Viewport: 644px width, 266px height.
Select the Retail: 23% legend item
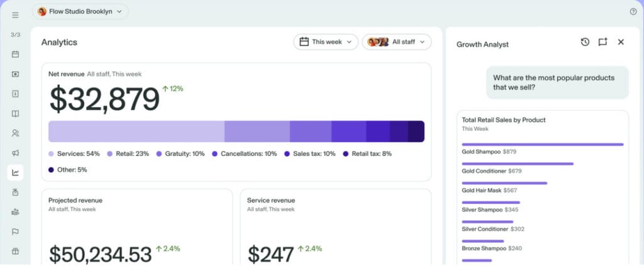128,153
